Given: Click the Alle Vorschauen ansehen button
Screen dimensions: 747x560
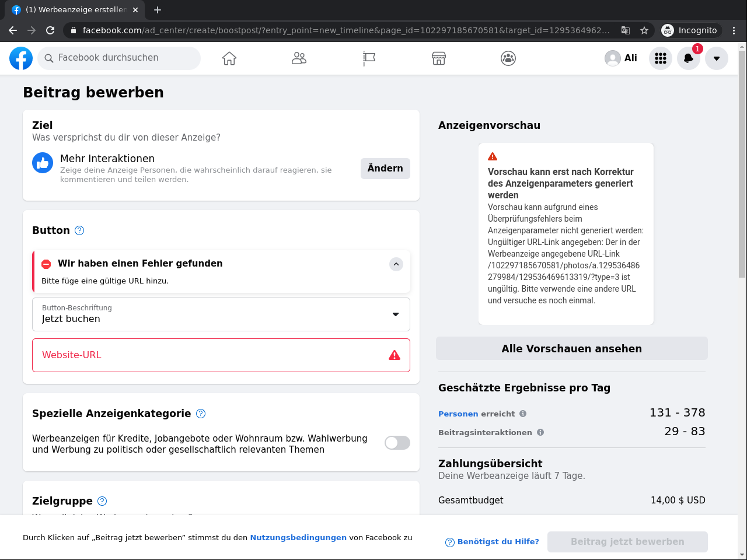Looking at the screenshot, I should coord(571,348).
